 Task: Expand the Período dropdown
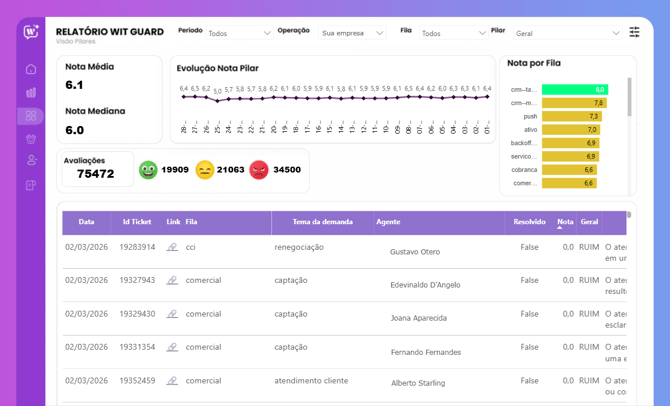point(239,33)
